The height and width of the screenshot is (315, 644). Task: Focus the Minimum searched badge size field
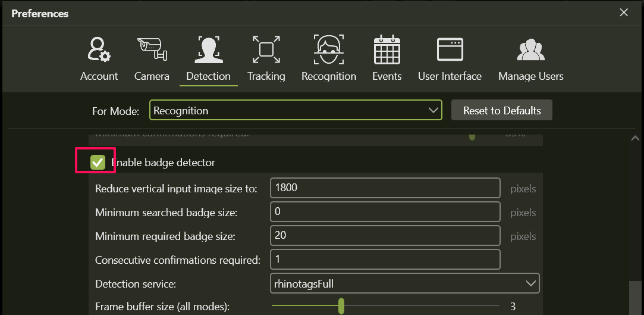pyautogui.click(x=385, y=212)
